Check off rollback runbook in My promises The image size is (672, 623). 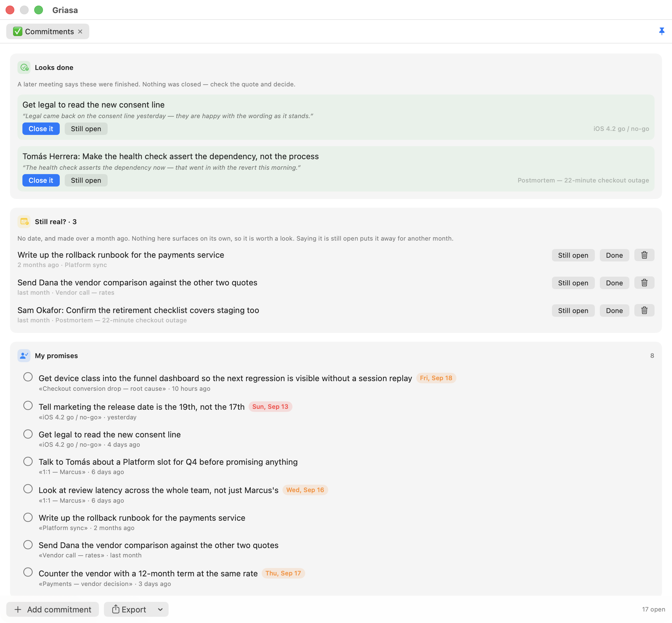[28, 517]
